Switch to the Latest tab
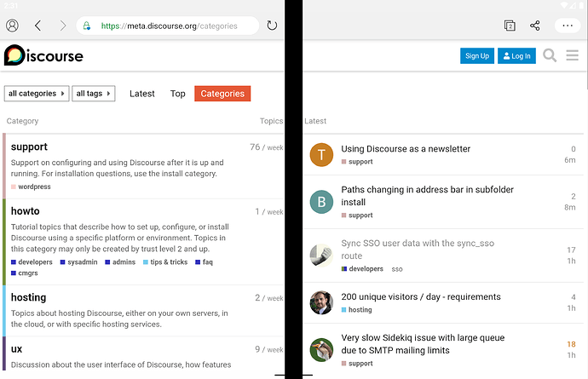588x379 pixels. tap(141, 94)
